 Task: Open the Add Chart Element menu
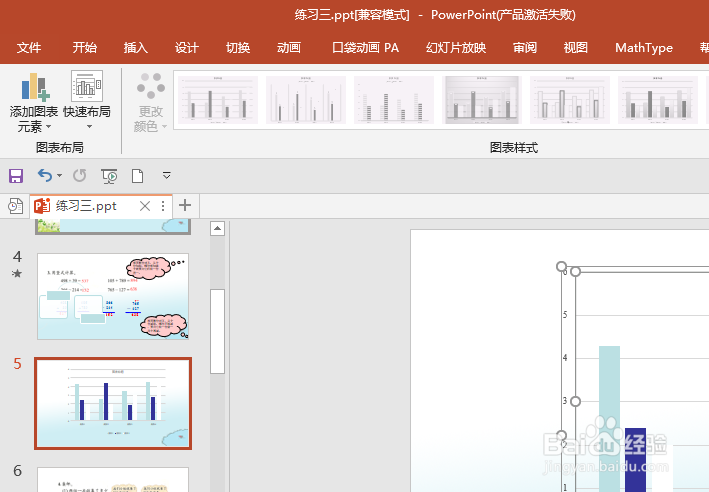[x=34, y=102]
